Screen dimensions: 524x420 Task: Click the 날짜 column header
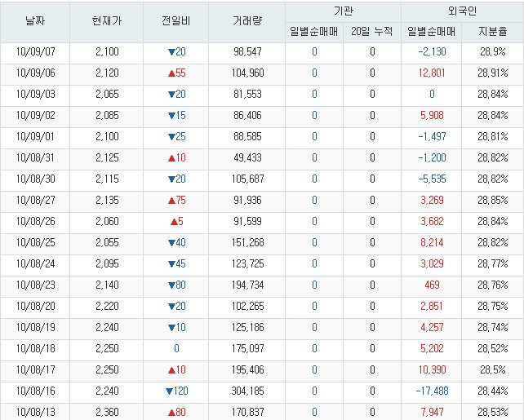35,21
